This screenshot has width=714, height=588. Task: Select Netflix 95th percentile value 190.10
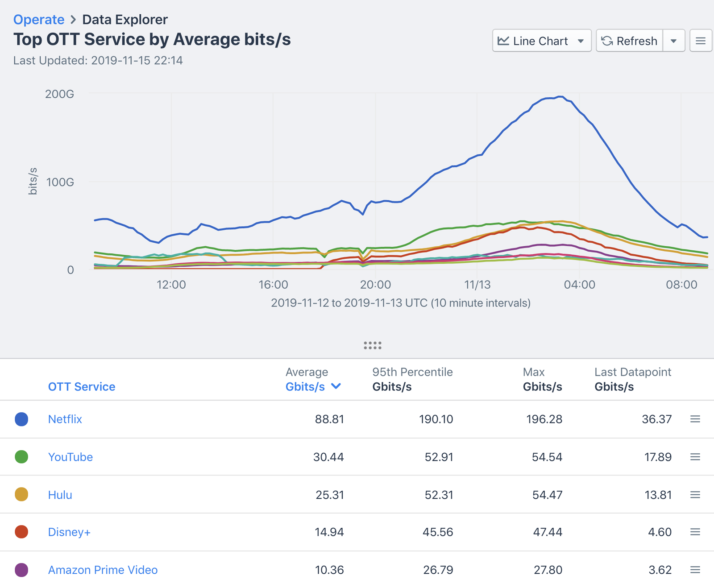point(436,419)
